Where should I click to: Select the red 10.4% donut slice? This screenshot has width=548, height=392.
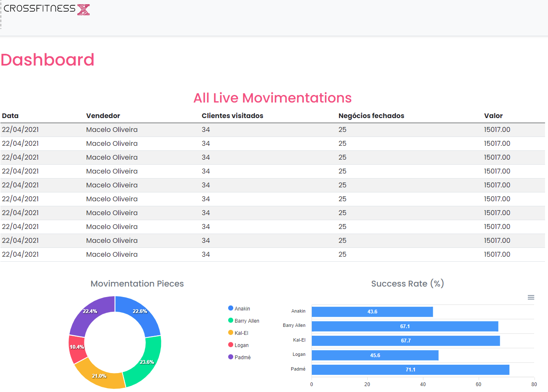(x=76, y=348)
